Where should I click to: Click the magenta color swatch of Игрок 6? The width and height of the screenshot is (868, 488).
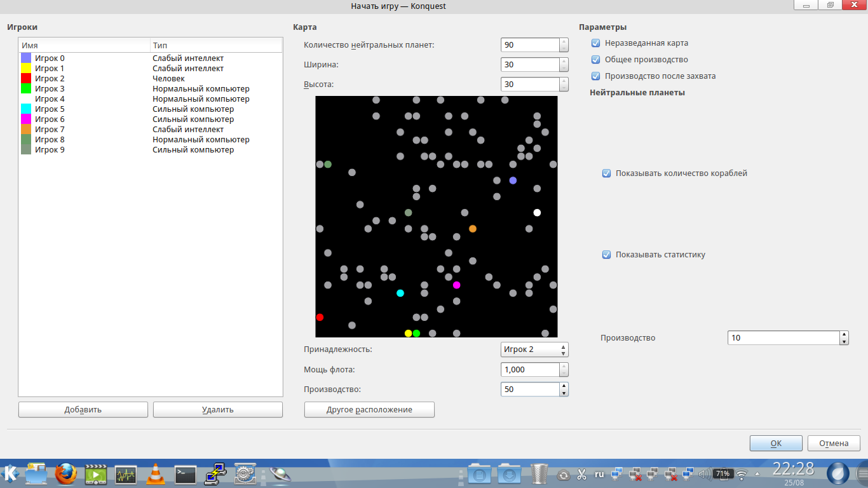click(x=26, y=119)
